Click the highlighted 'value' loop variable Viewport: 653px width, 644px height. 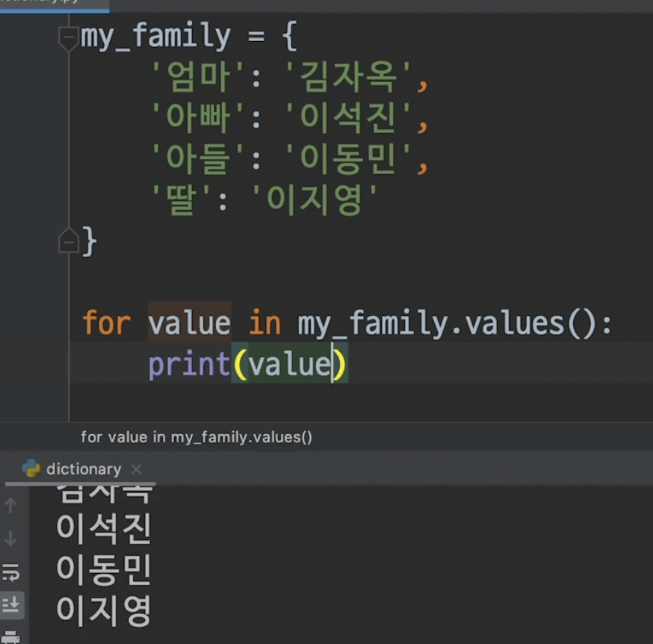coord(189,323)
